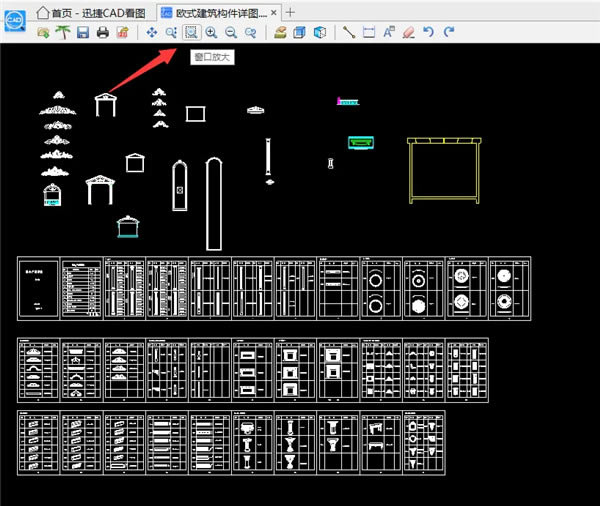Click the print icon

tap(102, 33)
